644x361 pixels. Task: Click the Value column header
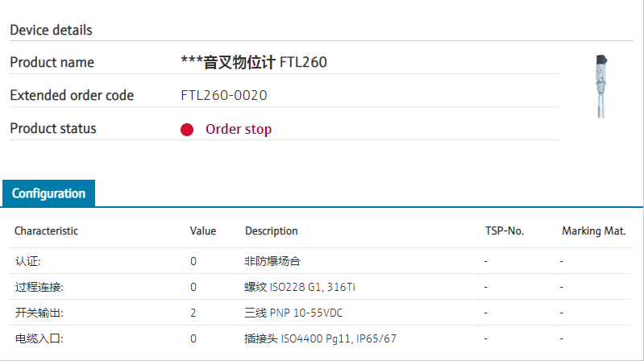coord(203,231)
